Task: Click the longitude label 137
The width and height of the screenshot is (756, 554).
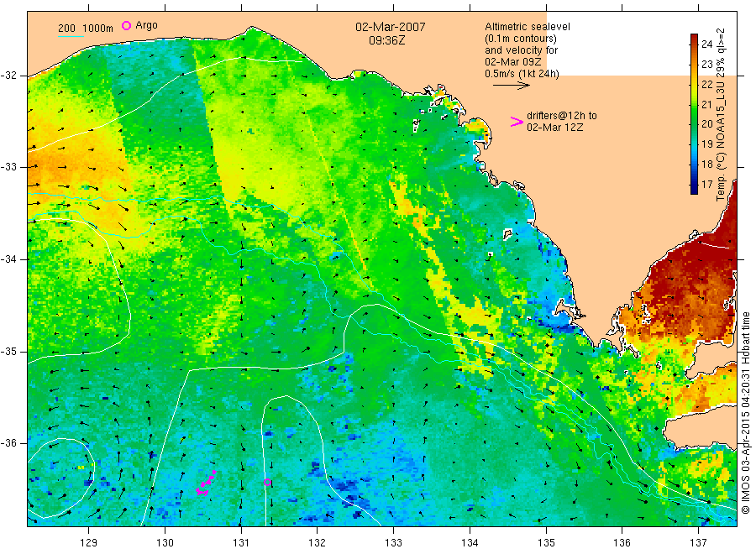Action: point(698,543)
